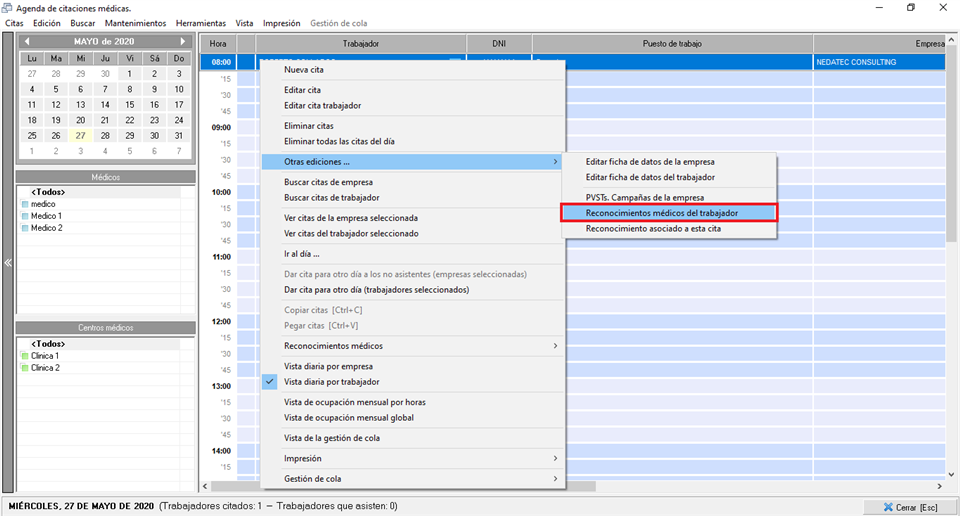Image resolution: width=960 pixels, height=516 pixels.
Task: Go to previous month in calendar
Action: (x=27, y=41)
